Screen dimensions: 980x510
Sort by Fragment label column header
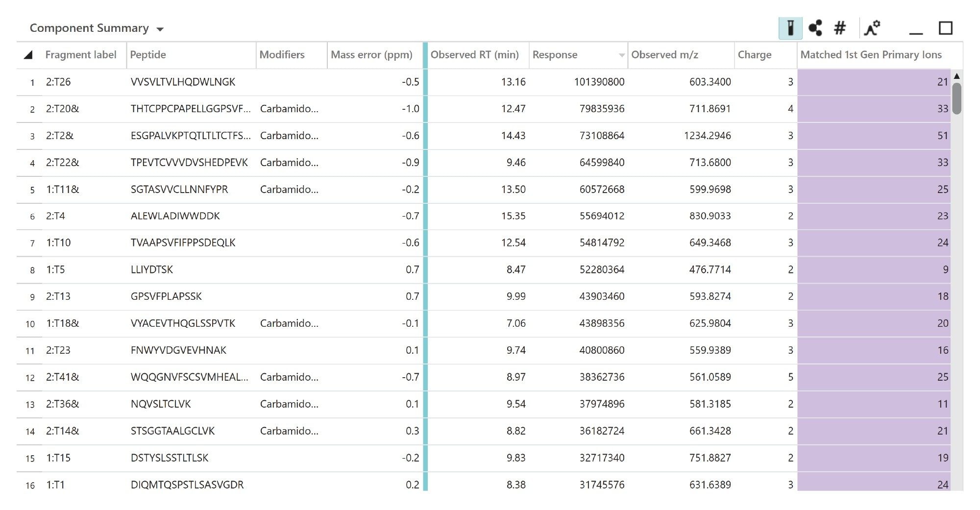[x=81, y=55]
